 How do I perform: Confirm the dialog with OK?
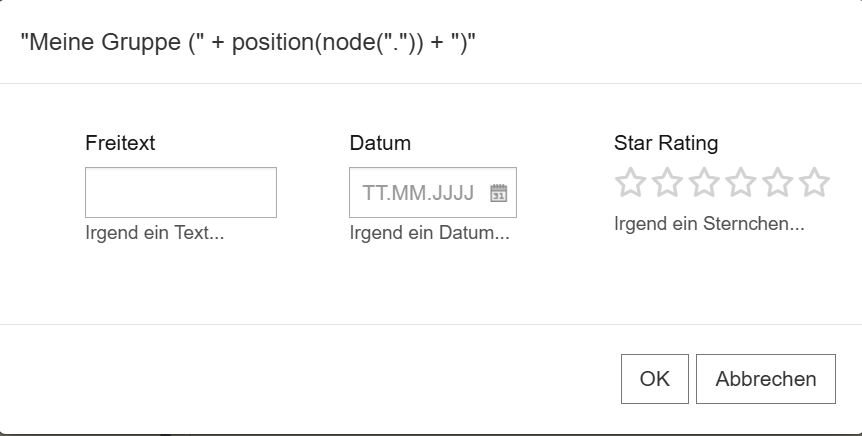pos(654,379)
